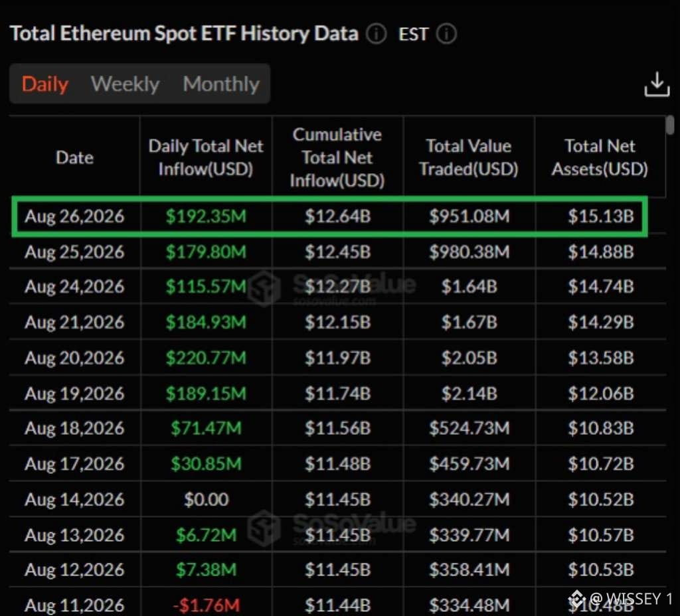Click the $980.38M value traded cell
Screen dimensions: 680x616
(469, 252)
